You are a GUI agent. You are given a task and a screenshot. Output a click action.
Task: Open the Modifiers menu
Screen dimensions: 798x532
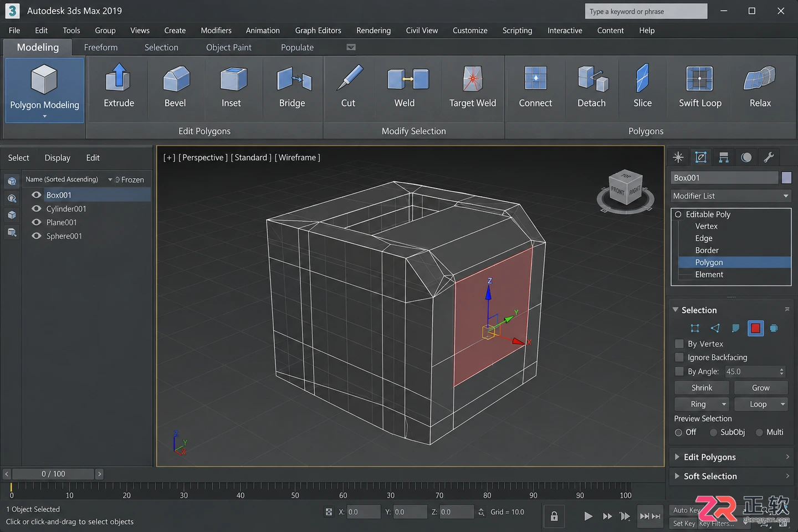(216, 30)
